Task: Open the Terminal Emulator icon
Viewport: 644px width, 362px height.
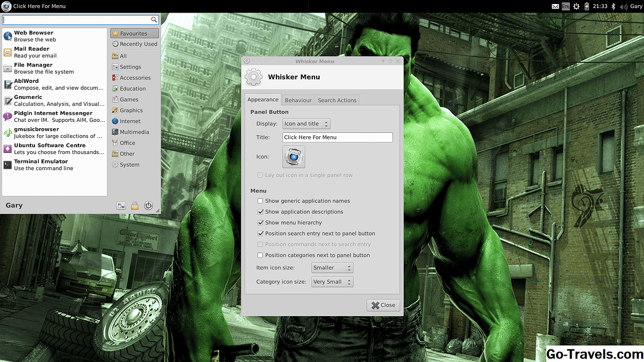Action: click(x=7, y=165)
